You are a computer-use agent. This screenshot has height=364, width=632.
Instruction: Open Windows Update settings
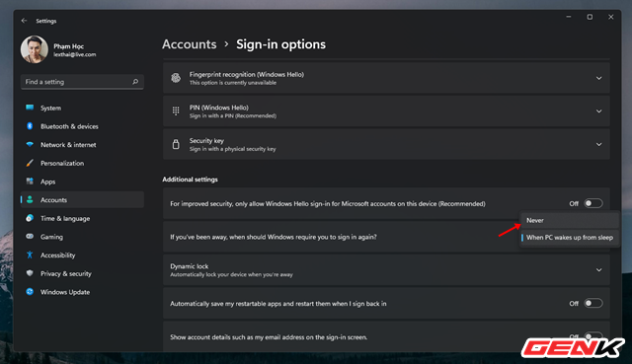[82, 292]
